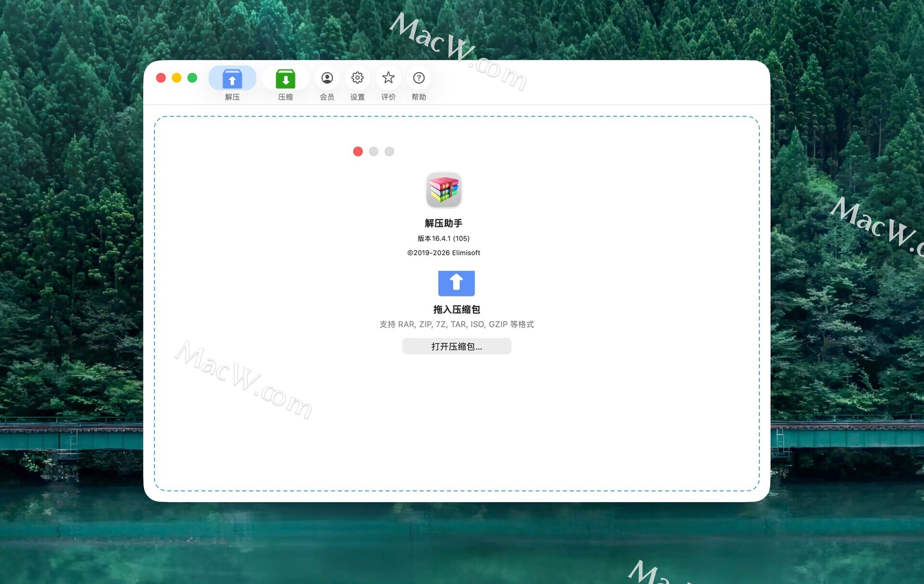Image resolution: width=924 pixels, height=584 pixels.
Task: Open the 帮助 help icon
Action: point(419,78)
